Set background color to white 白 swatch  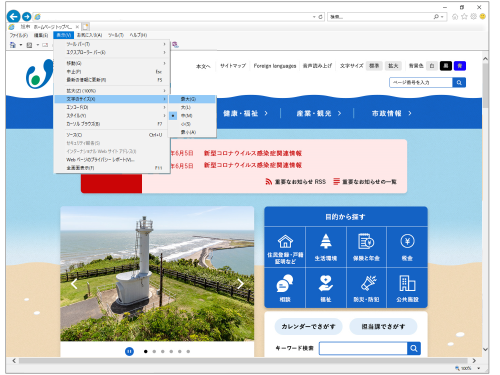432,66
